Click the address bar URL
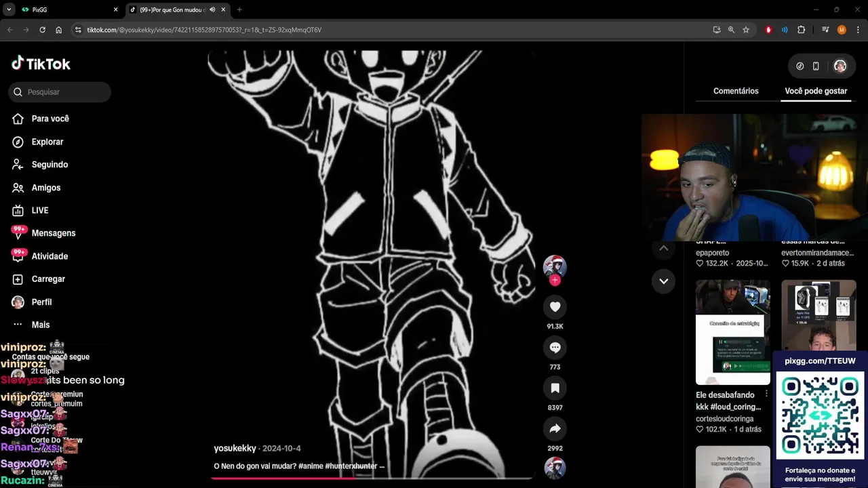868x488 pixels. click(x=204, y=30)
